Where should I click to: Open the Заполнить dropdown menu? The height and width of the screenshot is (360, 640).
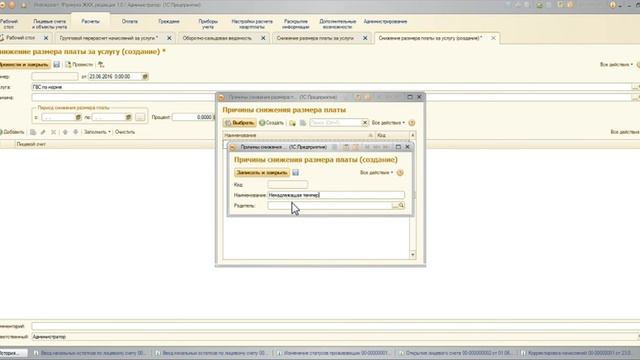pos(97,132)
